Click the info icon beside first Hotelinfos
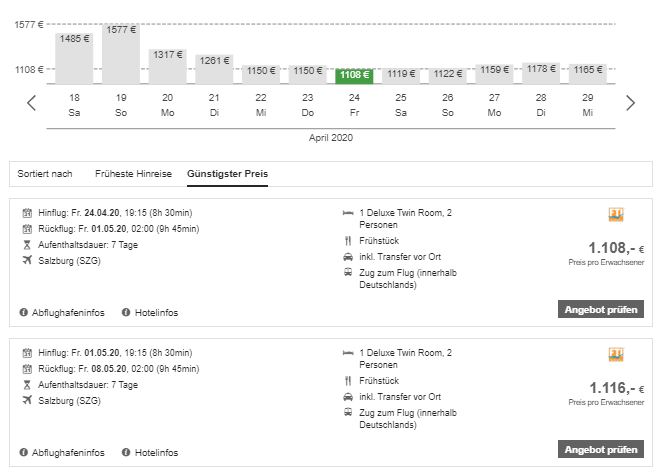662x473 pixels. coord(126,313)
